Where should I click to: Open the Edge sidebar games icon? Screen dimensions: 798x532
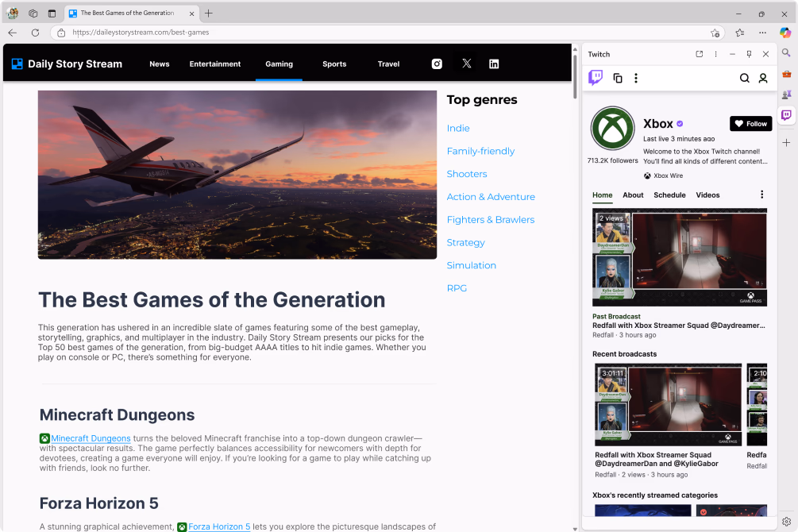tap(786, 94)
